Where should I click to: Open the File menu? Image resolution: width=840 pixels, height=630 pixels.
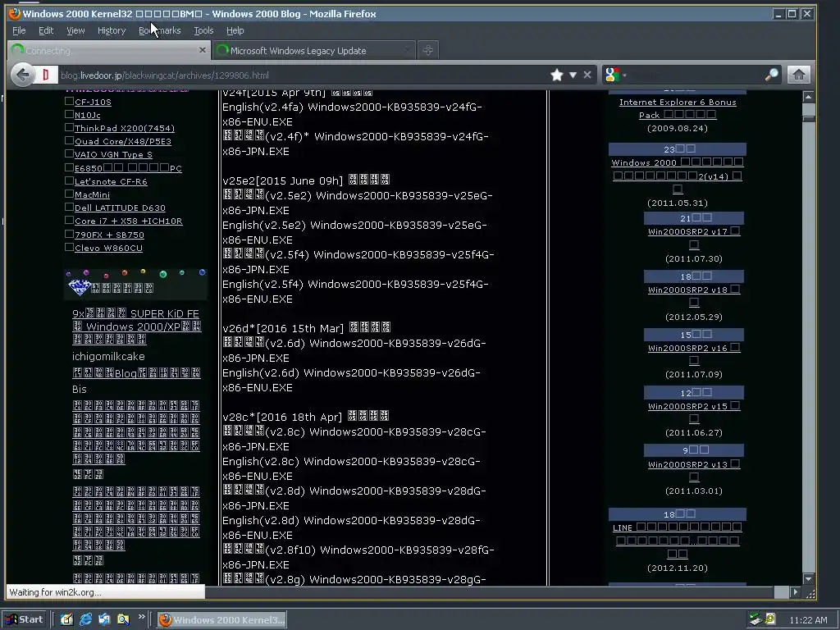[19, 30]
